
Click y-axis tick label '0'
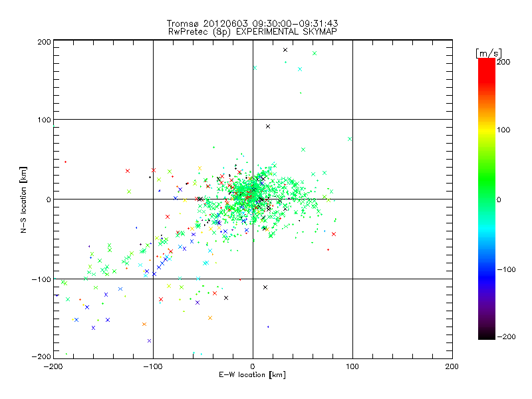49,199
